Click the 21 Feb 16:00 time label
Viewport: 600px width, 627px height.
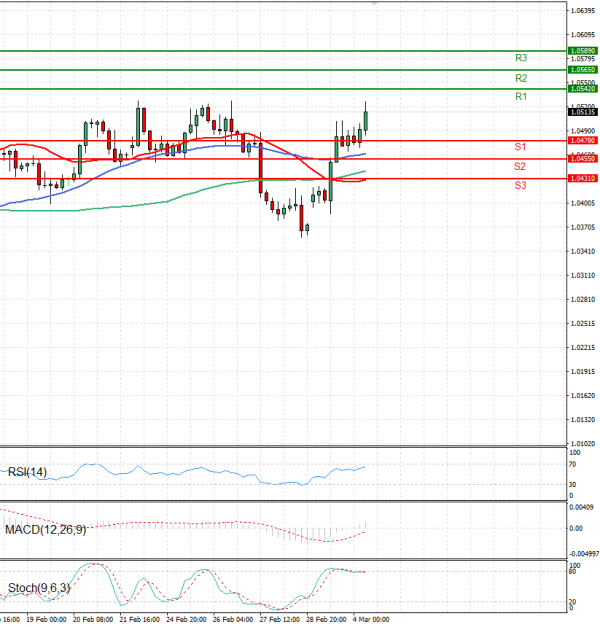140,619
